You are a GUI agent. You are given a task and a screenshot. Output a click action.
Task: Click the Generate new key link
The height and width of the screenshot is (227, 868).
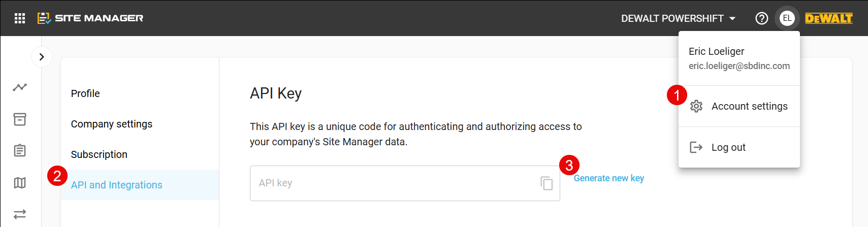[x=609, y=178]
